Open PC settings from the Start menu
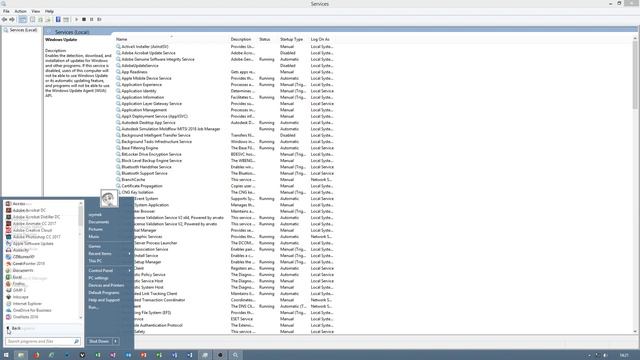 pos(98,278)
